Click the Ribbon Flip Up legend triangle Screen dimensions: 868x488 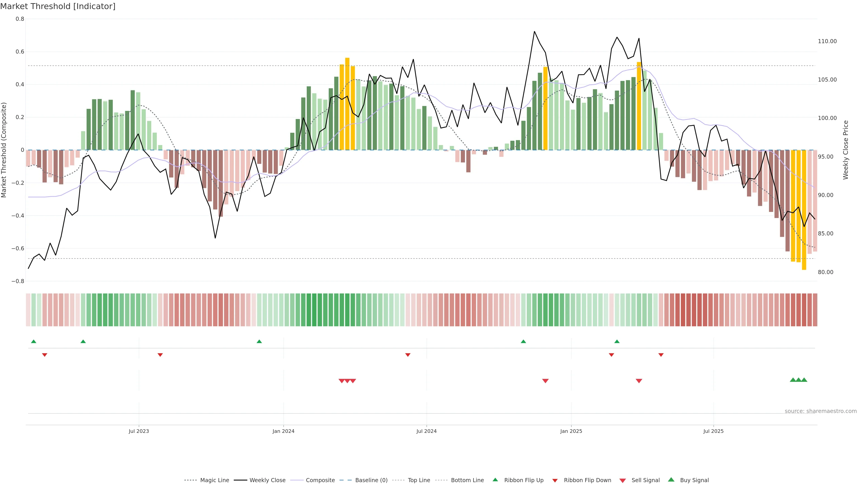(495, 480)
